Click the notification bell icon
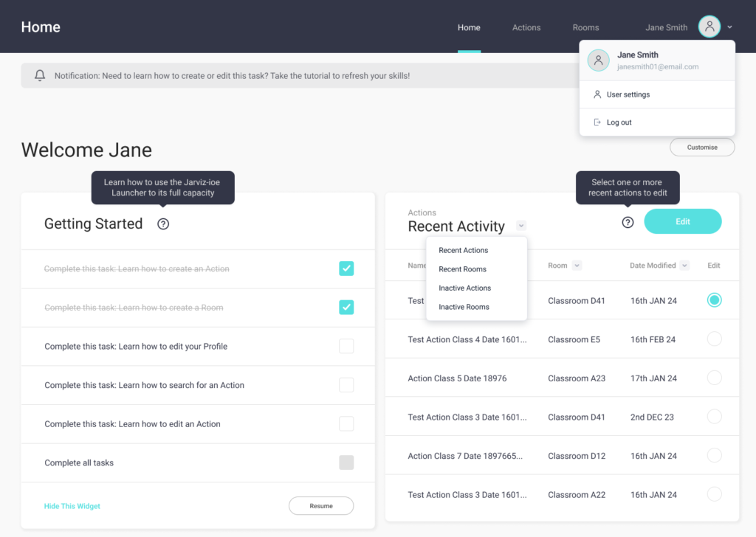Screen dimensions: 756x537 point(40,75)
